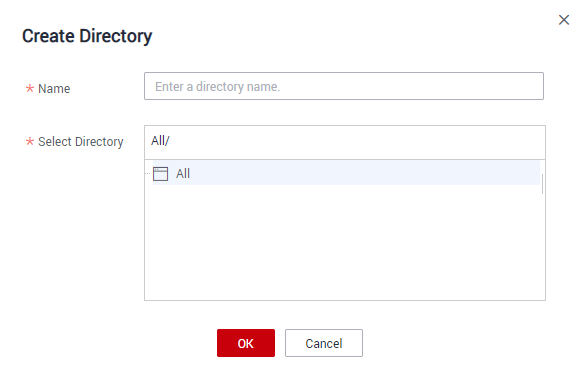Cancel directory creation

coord(324,343)
